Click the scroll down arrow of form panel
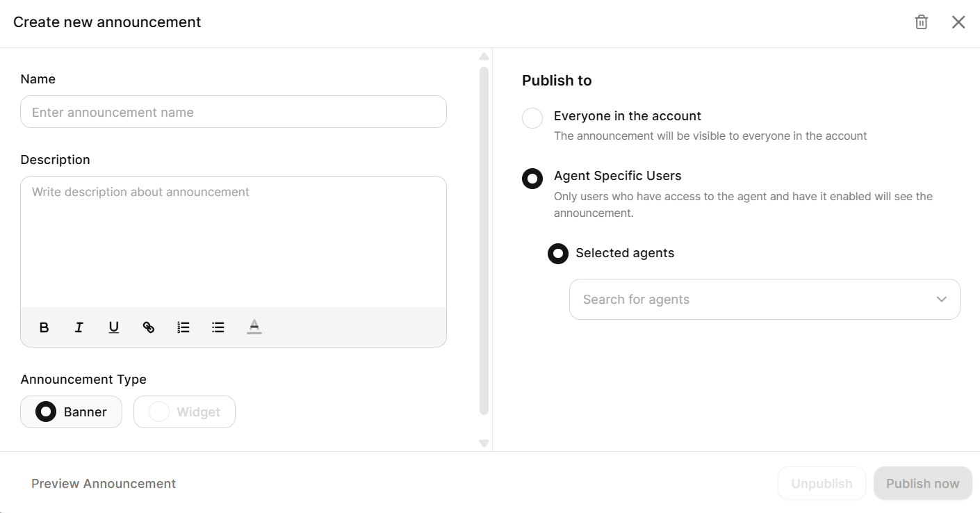This screenshot has height=513, width=980. click(x=484, y=443)
